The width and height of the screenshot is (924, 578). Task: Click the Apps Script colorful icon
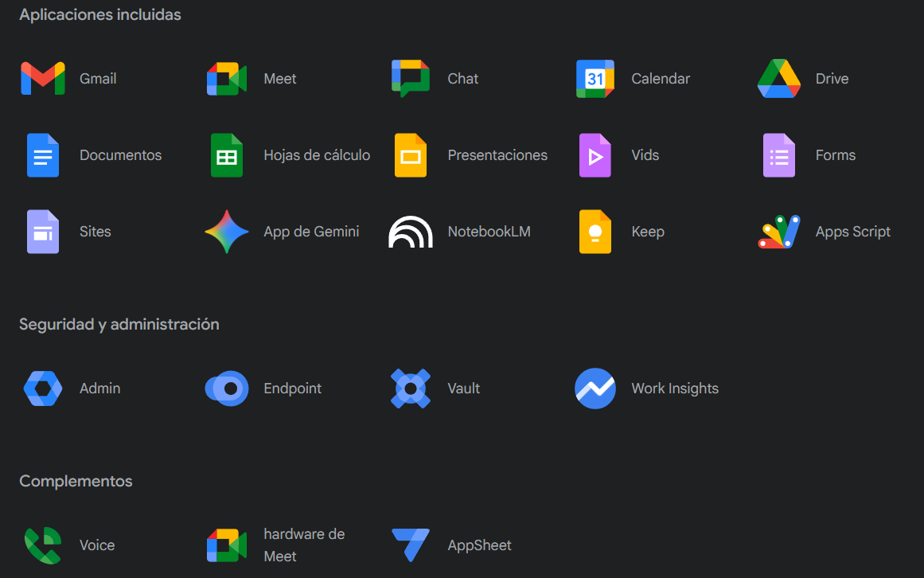tap(778, 232)
